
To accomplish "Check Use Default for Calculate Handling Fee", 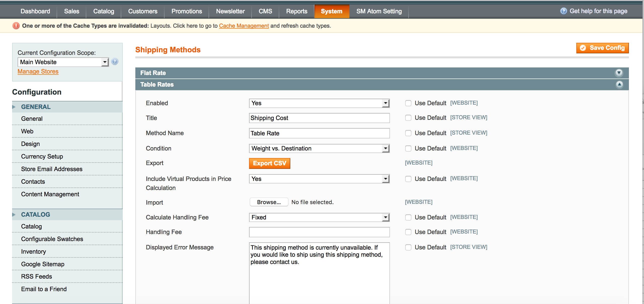I will tap(408, 217).
